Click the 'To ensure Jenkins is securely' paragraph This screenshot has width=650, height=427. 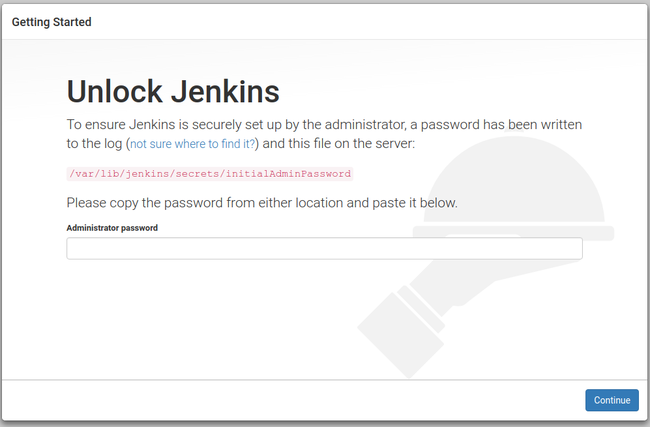pyautogui.click(x=324, y=125)
